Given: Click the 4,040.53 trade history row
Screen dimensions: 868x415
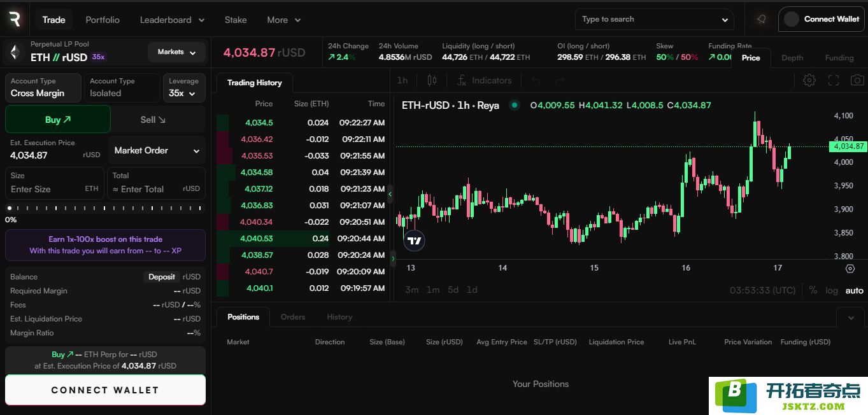Looking at the screenshot, I should coord(301,239).
